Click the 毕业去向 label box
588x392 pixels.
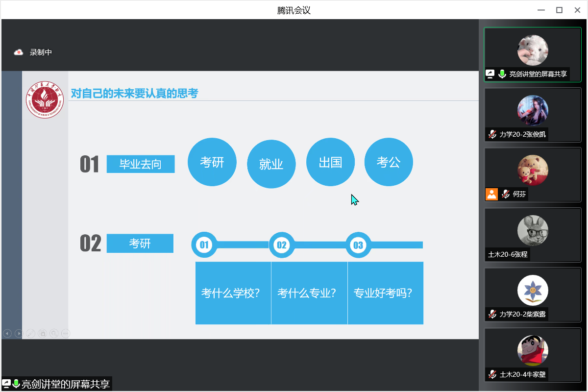tap(141, 164)
